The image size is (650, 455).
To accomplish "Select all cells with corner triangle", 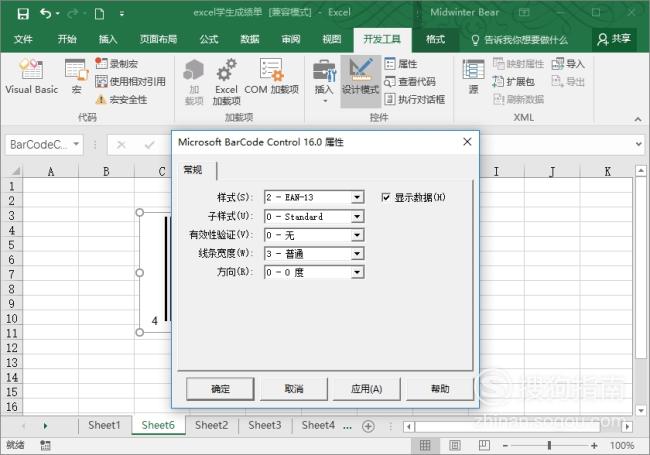I will 14,171.
